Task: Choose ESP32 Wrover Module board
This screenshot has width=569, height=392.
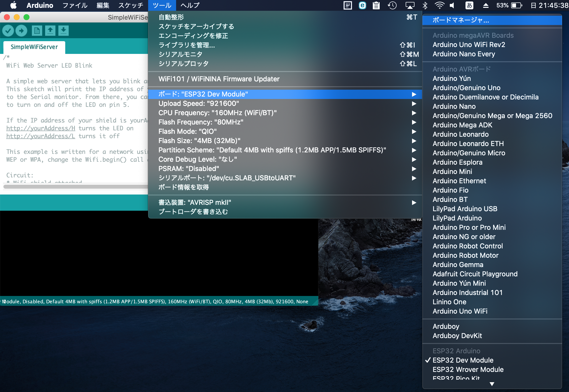Action: (x=468, y=369)
